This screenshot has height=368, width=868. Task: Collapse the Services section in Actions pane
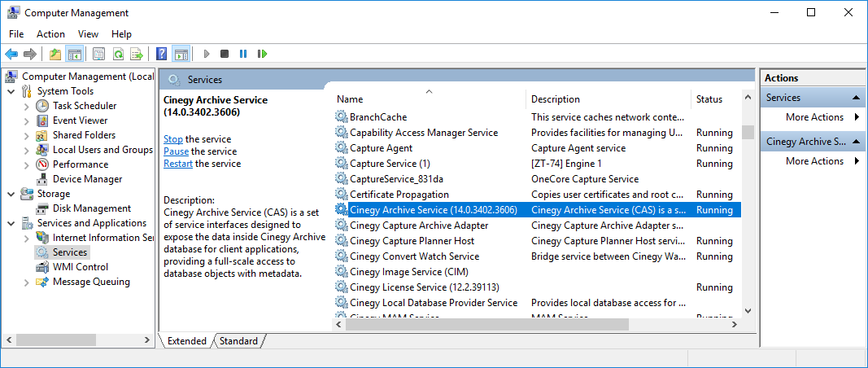(857, 98)
